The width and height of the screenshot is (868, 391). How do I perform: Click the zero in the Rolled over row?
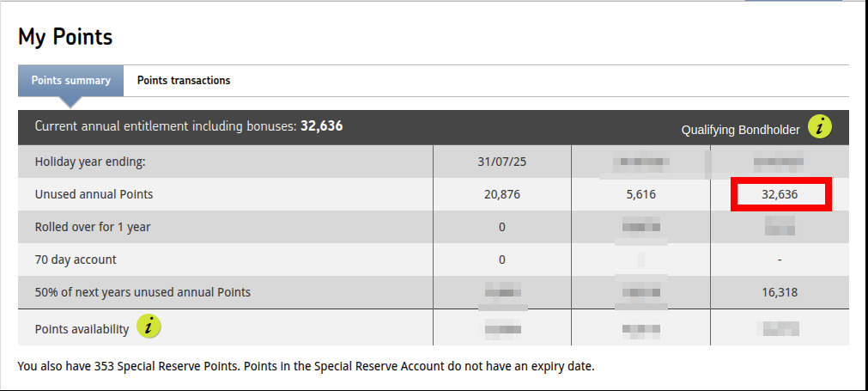pos(501,227)
